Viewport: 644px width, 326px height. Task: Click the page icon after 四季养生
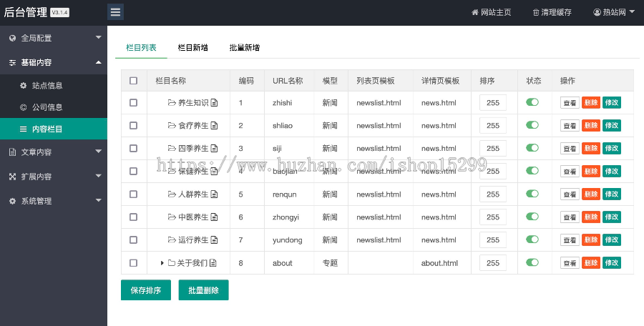coord(215,148)
